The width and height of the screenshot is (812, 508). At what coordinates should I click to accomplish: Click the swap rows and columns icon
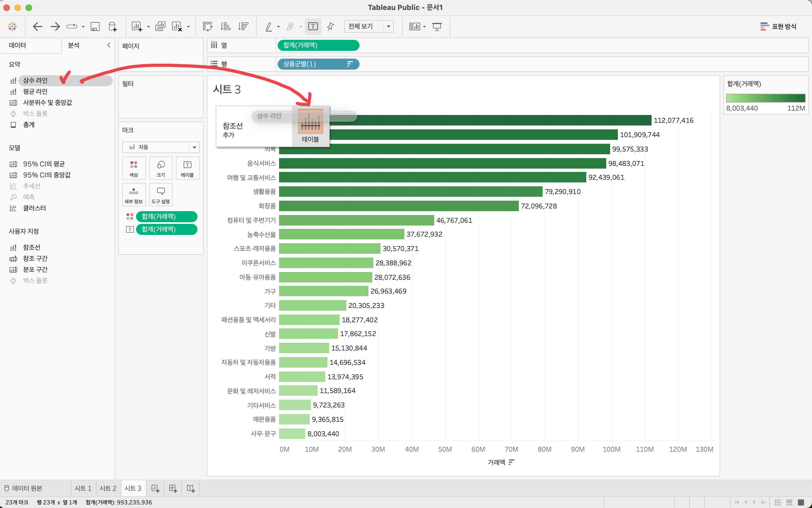tap(207, 26)
